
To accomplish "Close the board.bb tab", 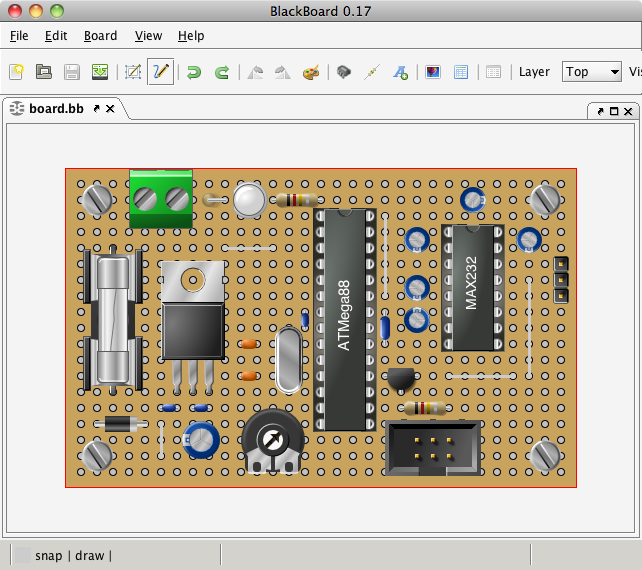I will click(x=110, y=109).
